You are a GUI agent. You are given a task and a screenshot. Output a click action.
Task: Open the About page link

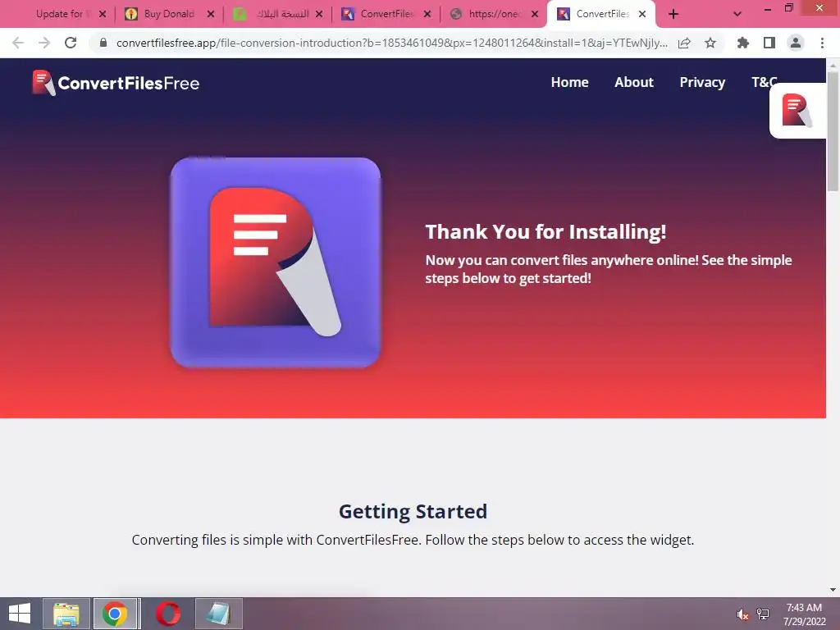click(634, 82)
